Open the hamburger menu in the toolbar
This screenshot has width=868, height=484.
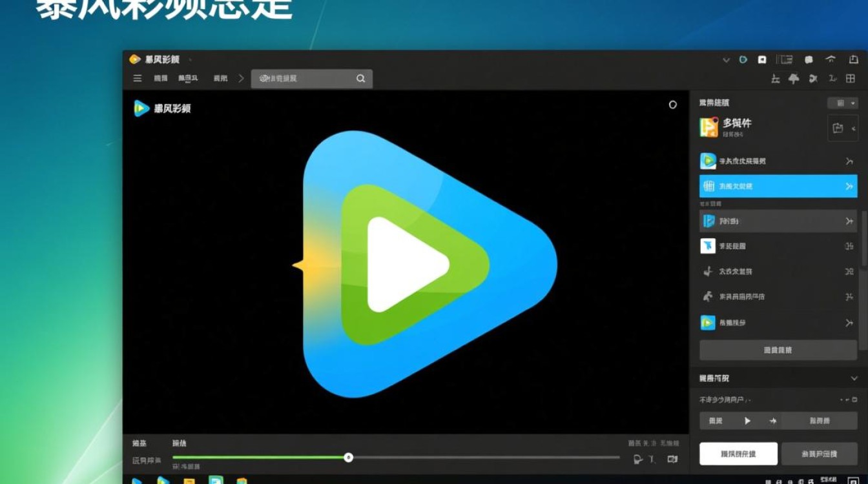[137, 78]
